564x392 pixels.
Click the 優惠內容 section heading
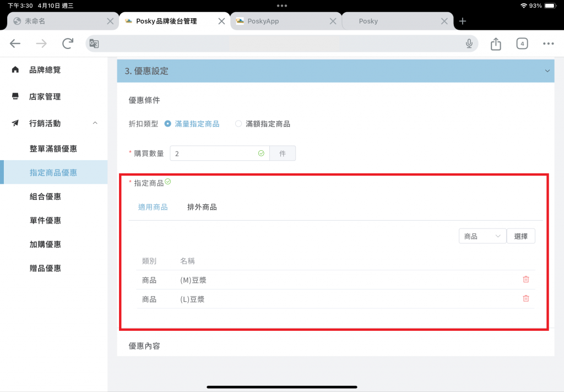click(144, 346)
